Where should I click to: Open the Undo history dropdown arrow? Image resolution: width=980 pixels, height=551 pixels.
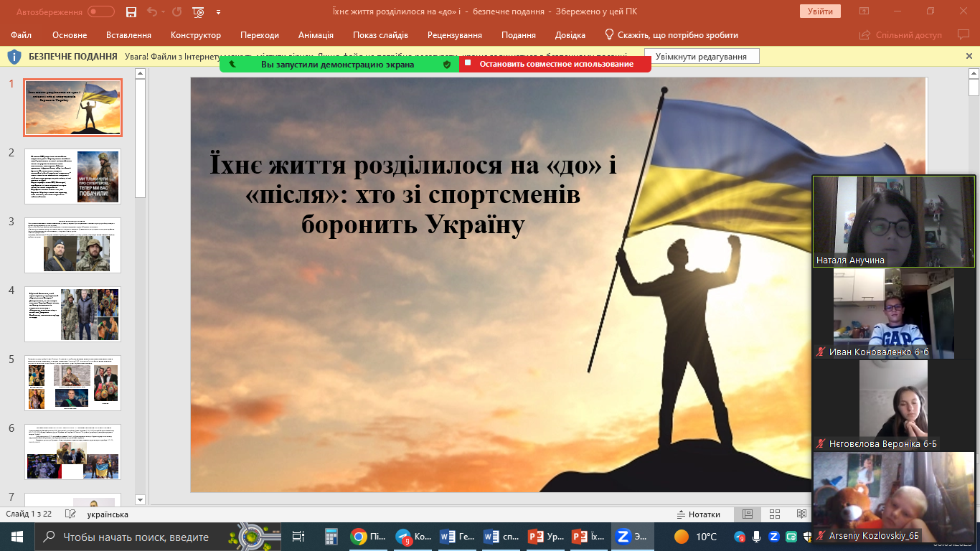tap(163, 11)
